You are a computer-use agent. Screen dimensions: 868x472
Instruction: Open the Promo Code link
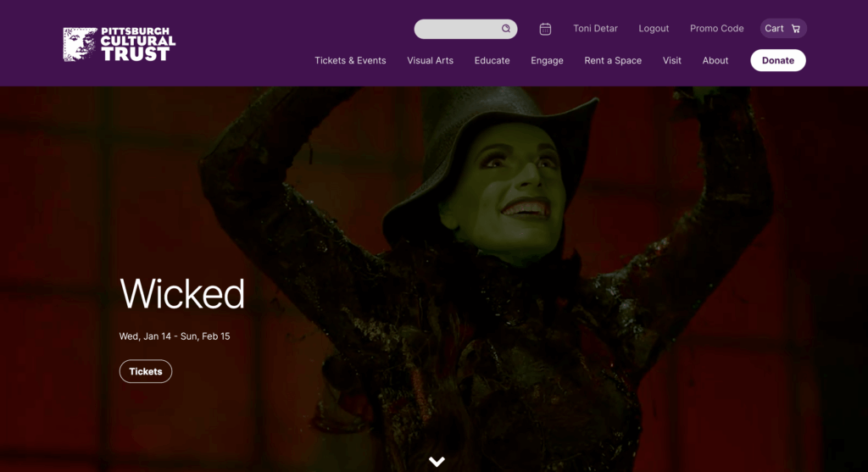[717, 29]
